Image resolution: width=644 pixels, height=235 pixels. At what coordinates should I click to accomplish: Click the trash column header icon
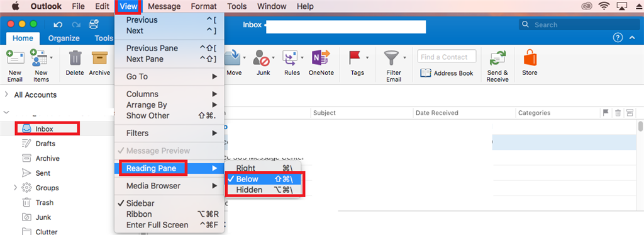coord(618,113)
